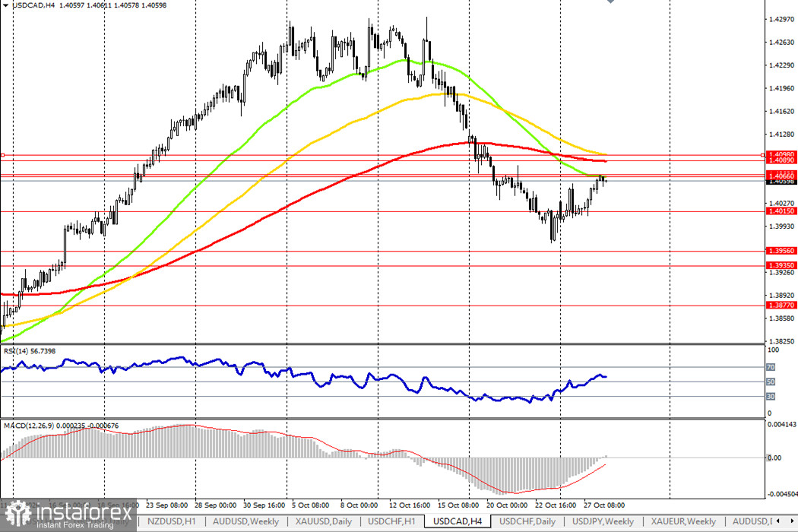This screenshot has height=532, width=798.
Task: Grab the 1.40980 line's left handle marker
Action: 2,155
